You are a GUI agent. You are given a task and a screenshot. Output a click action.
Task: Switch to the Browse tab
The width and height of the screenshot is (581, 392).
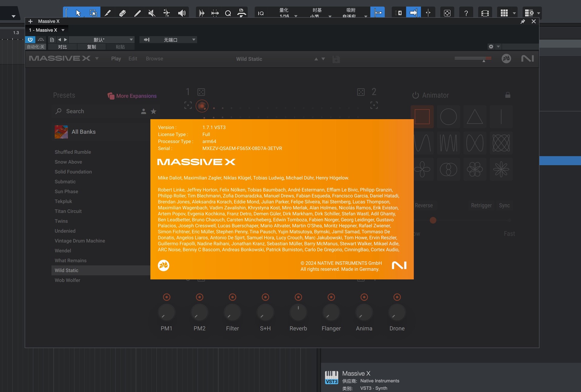pyautogui.click(x=154, y=59)
